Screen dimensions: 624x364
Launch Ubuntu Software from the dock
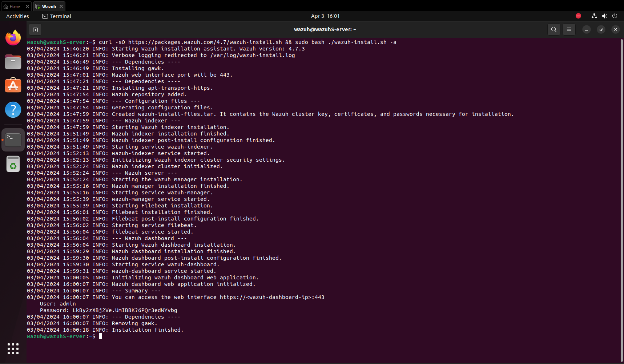(13, 85)
